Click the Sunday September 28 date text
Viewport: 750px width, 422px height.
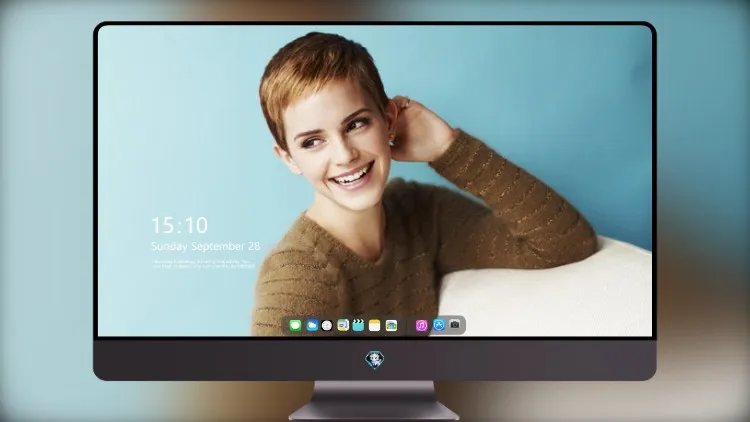pos(206,246)
